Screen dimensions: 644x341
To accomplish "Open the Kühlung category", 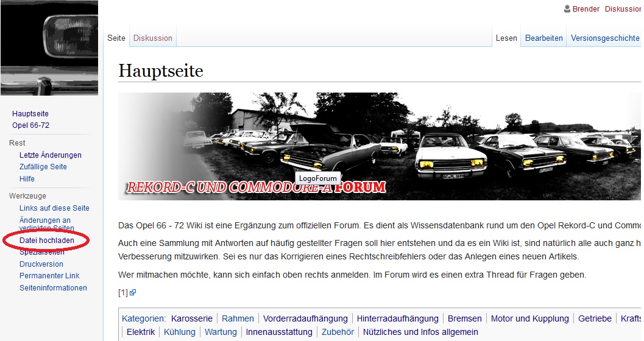I will [180, 332].
